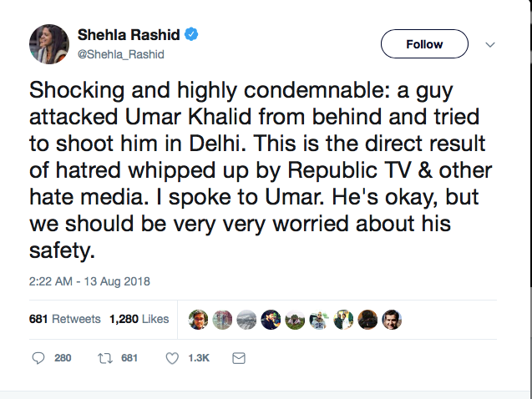This screenshot has width=532, height=399.
Task: Open the 2:22 AM - 13 Aug 2018 timestamp
Action: [89, 281]
